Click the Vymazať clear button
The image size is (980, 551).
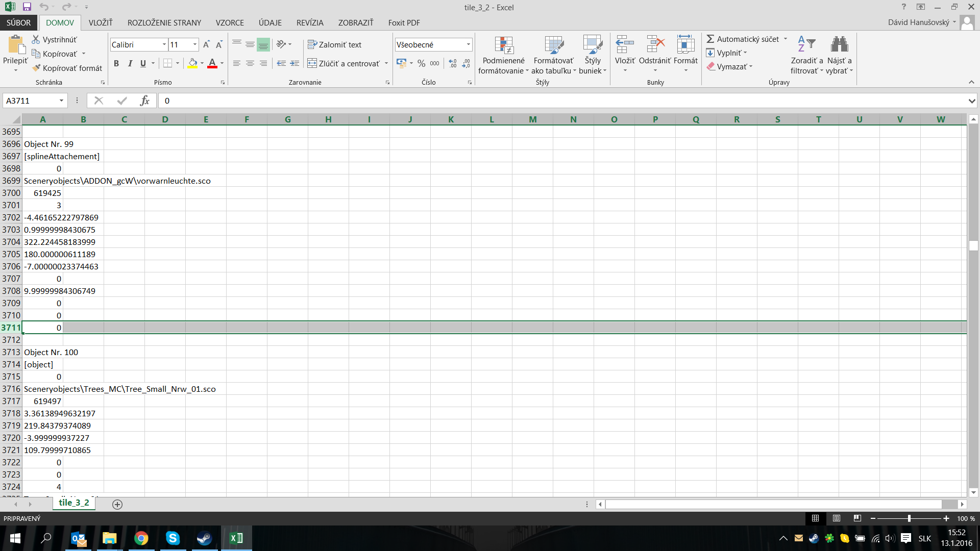click(730, 67)
